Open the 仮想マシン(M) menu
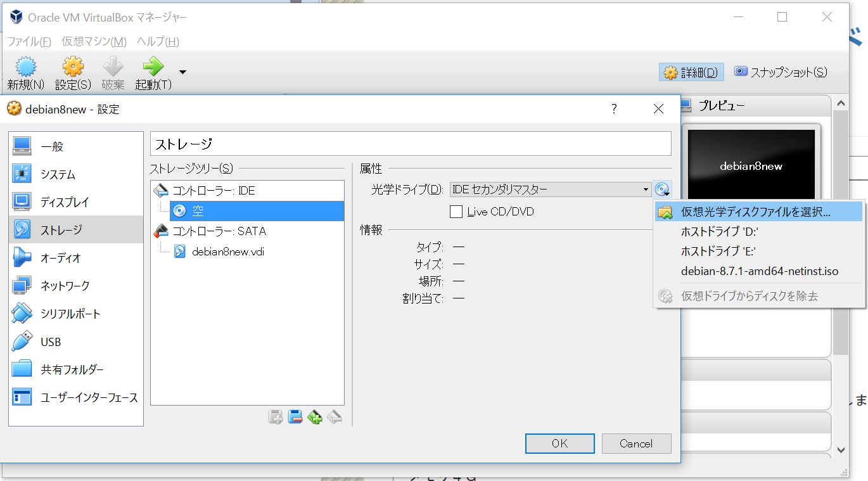Image resolution: width=868 pixels, height=481 pixels. [93, 41]
